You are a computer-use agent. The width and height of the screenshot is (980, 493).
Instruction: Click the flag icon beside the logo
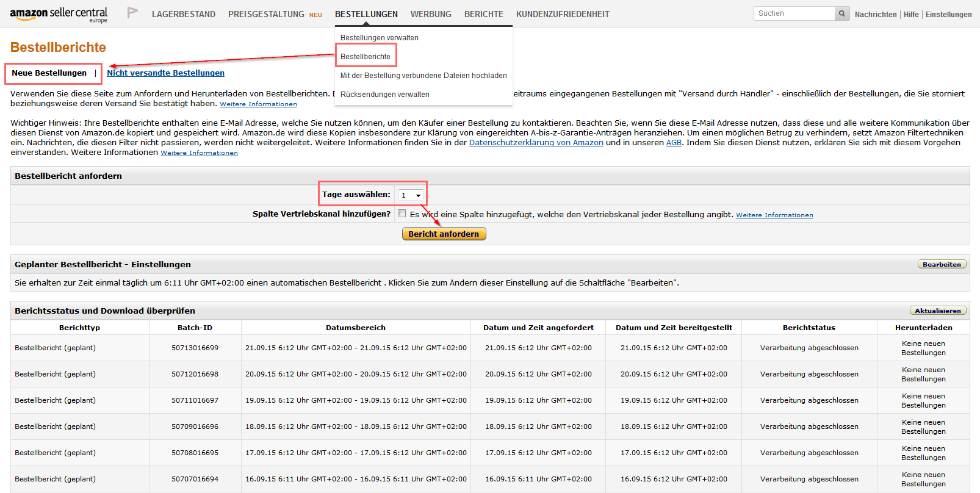tap(132, 13)
